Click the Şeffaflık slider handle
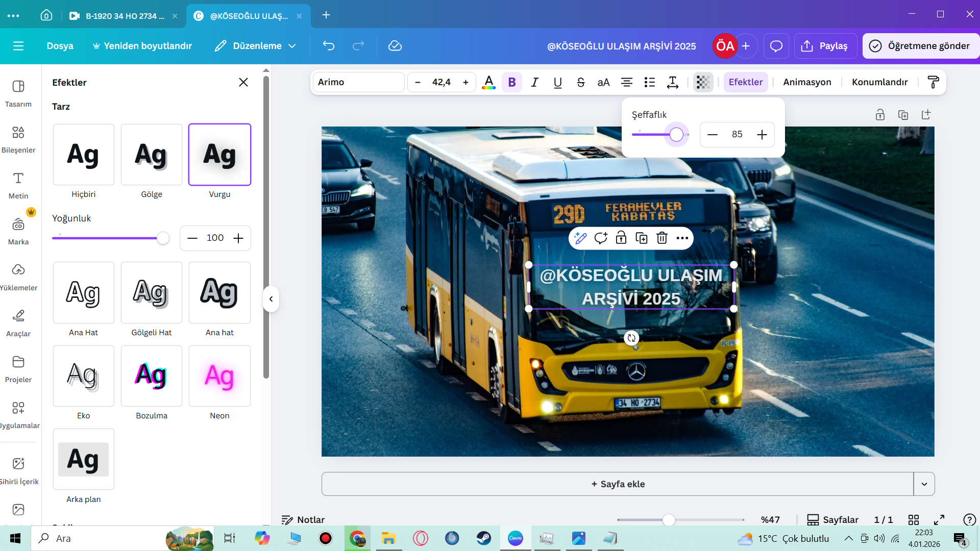The image size is (980, 551). coord(676,135)
